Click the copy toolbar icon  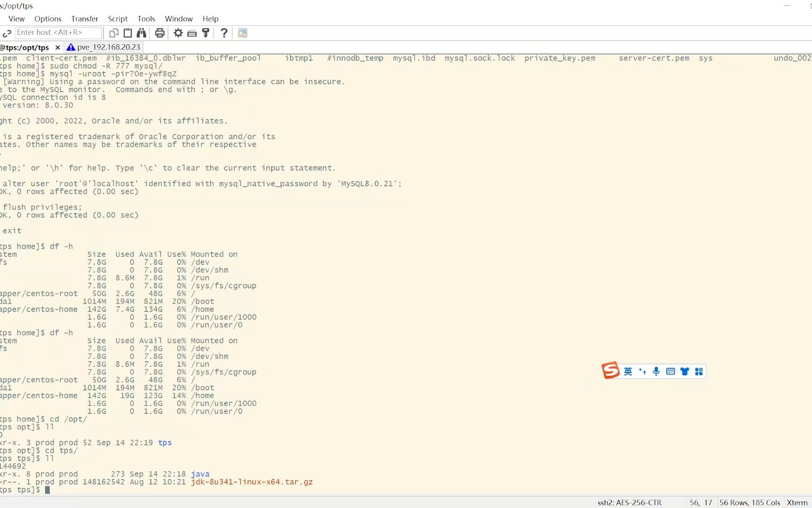click(113, 33)
